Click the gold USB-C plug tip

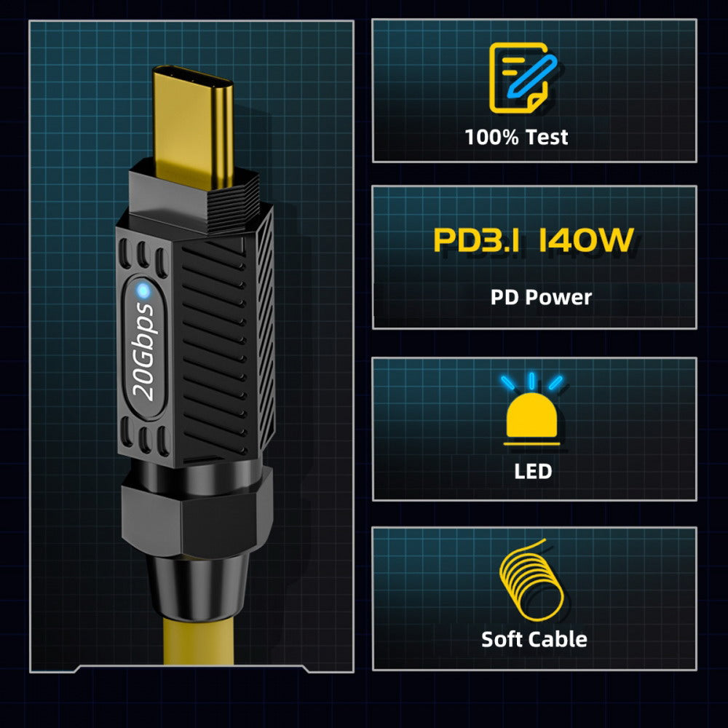click(193, 127)
